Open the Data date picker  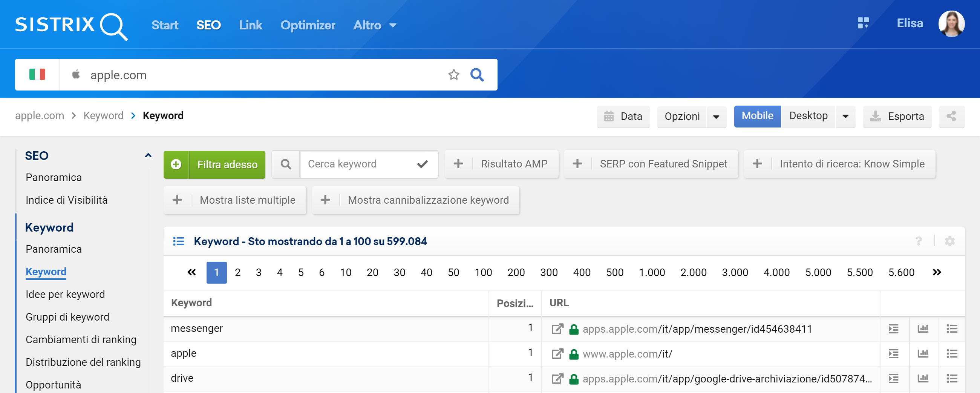tap(623, 117)
